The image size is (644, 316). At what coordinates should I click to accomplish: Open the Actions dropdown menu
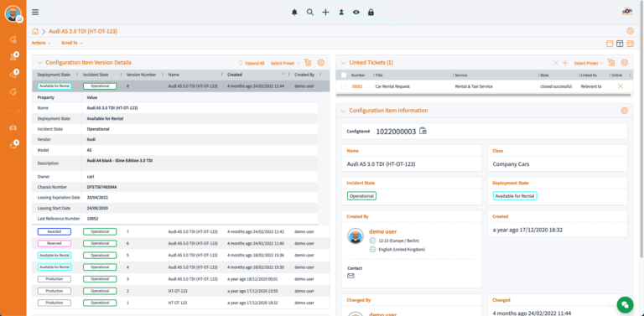(41, 43)
